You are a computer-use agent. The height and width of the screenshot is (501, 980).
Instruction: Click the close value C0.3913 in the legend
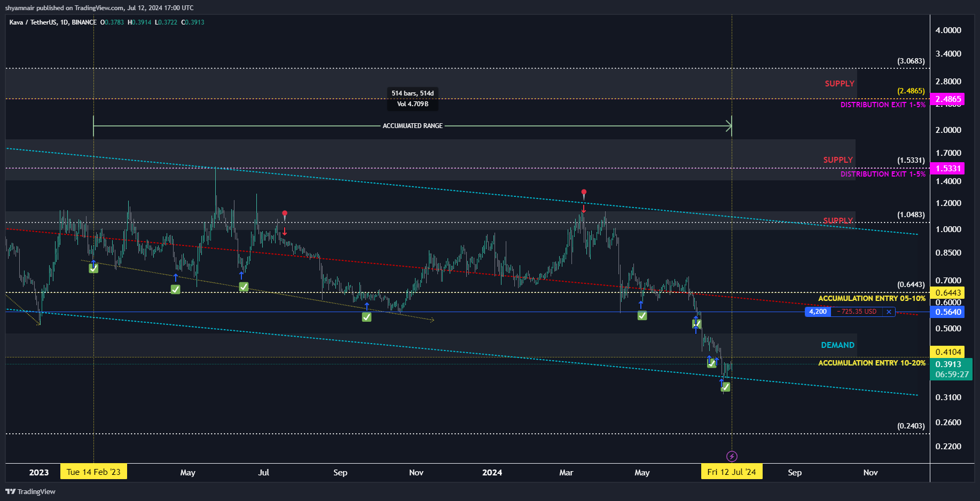coord(193,22)
